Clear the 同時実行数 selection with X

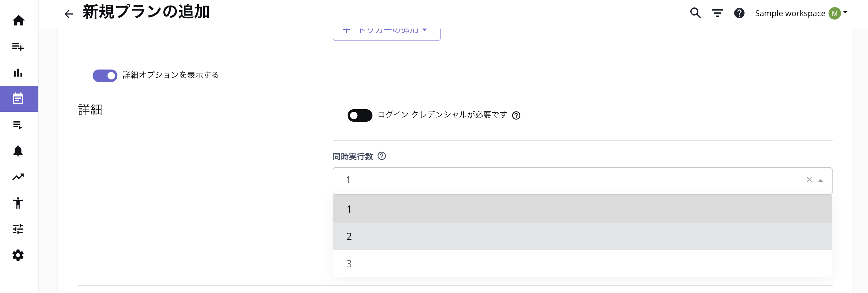[x=809, y=180]
